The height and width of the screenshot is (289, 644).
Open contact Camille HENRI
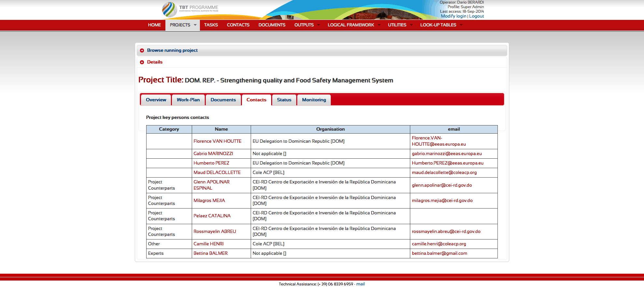(x=209, y=244)
